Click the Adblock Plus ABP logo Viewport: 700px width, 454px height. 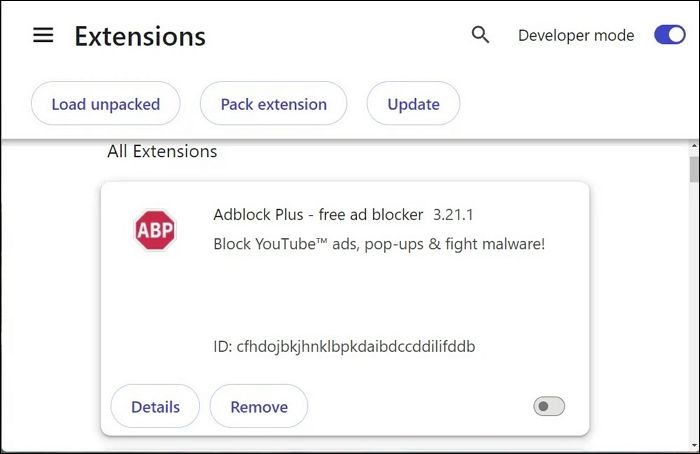click(155, 230)
